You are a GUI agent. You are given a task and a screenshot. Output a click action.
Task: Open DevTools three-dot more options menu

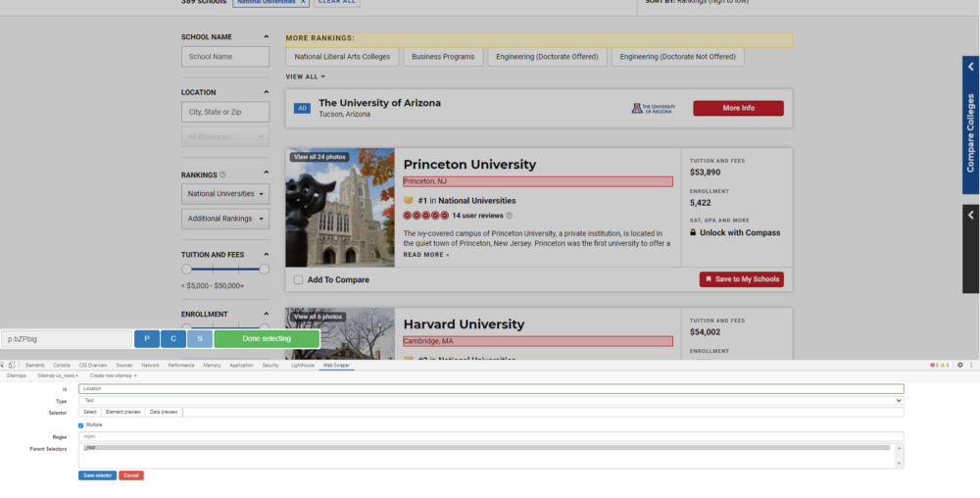[971, 365]
